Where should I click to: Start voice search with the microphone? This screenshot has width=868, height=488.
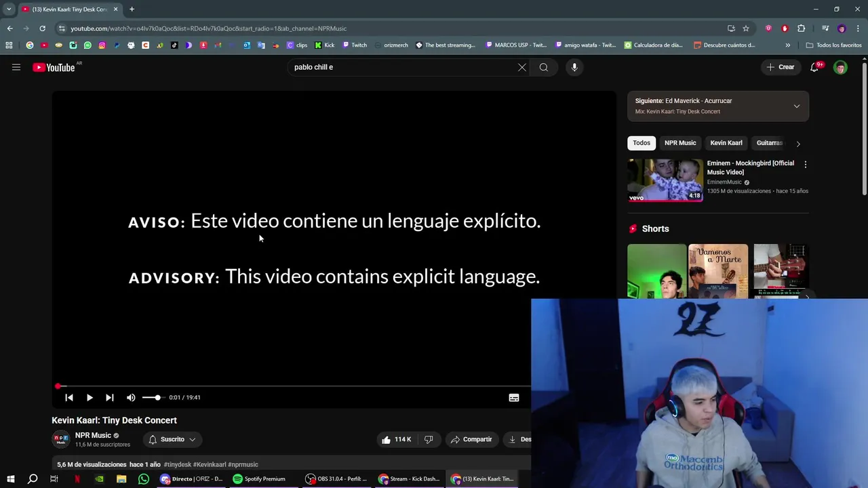point(574,67)
